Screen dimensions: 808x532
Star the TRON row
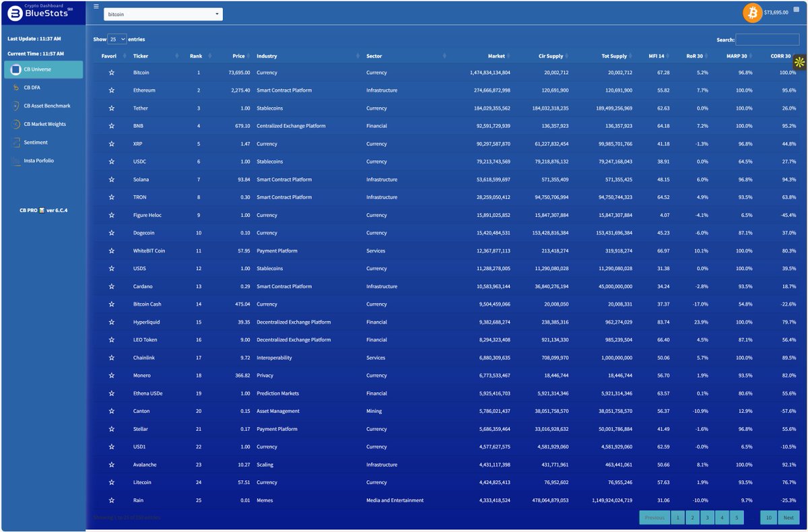pos(112,197)
